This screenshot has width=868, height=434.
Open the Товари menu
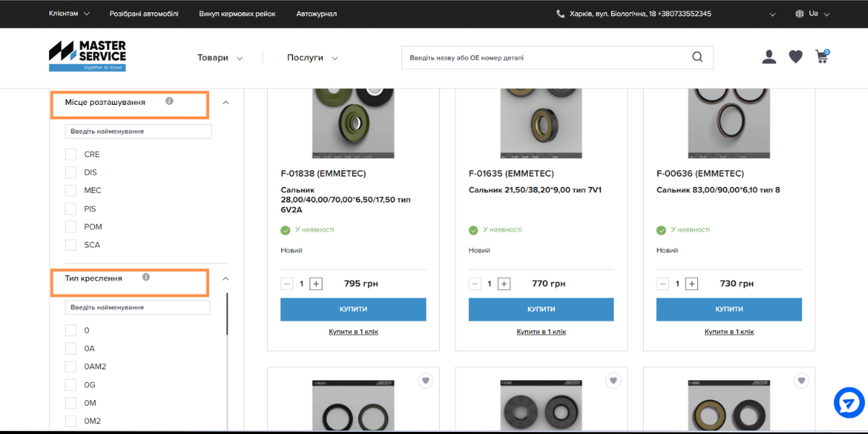pos(220,58)
